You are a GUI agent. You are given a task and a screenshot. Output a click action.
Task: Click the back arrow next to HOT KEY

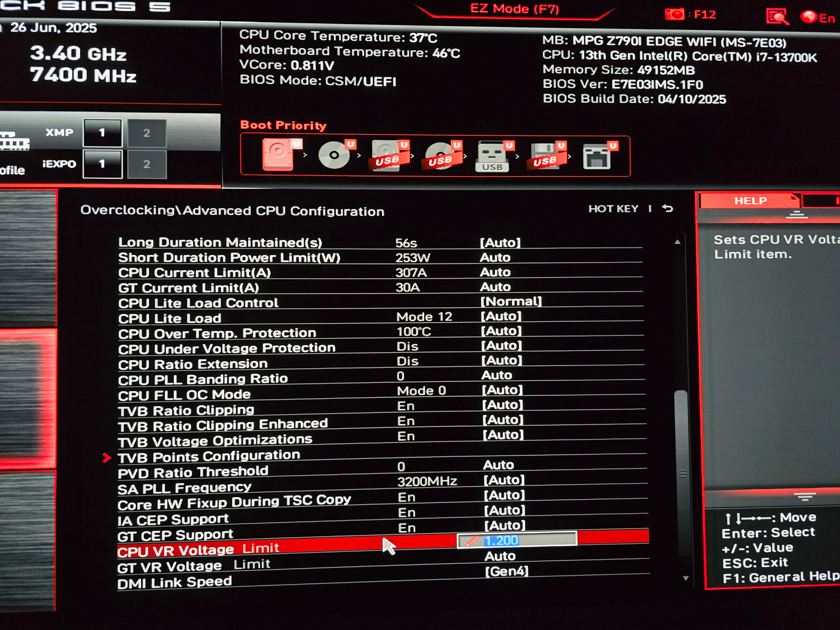click(668, 209)
